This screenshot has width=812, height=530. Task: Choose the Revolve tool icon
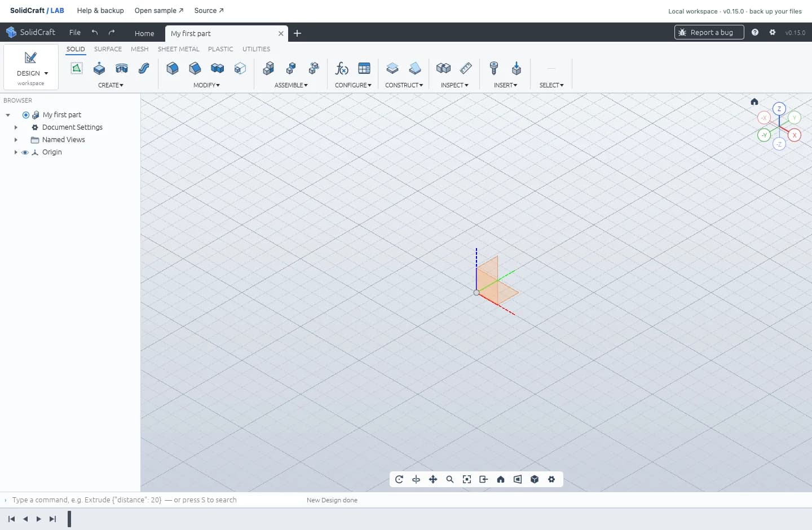coord(121,68)
